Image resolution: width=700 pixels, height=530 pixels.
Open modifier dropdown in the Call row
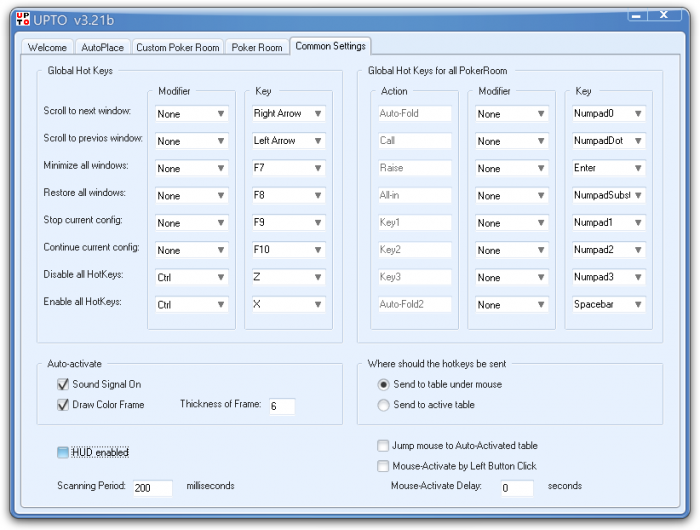coord(512,141)
